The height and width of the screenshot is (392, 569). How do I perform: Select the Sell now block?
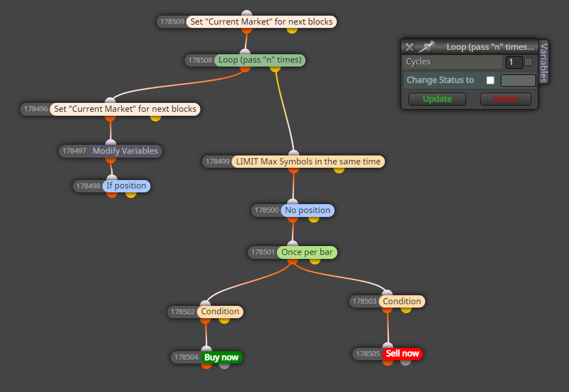coord(402,353)
